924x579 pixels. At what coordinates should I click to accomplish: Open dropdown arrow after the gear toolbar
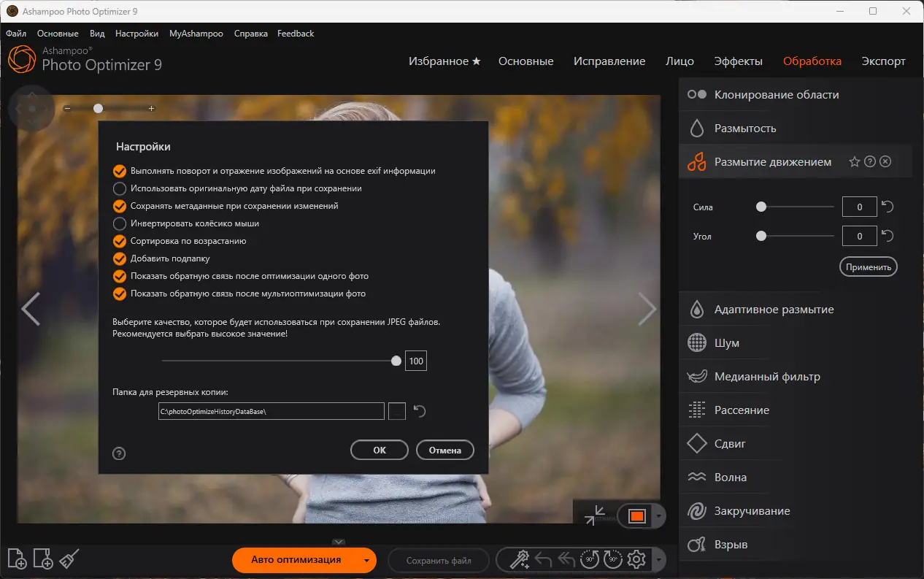pyautogui.click(x=660, y=561)
